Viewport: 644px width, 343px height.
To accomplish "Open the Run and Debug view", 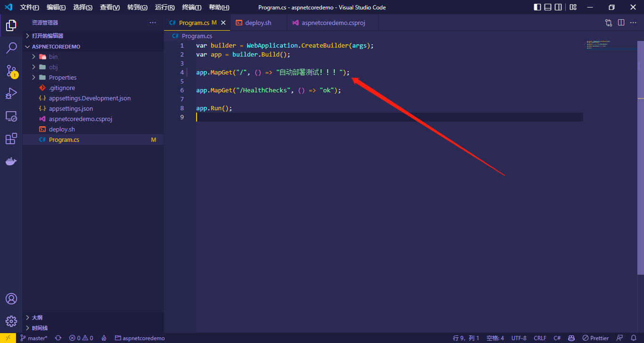I will (x=11, y=93).
